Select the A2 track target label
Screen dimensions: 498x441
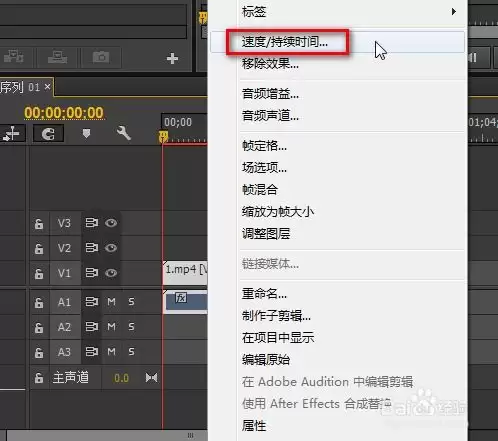click(64, 327)
